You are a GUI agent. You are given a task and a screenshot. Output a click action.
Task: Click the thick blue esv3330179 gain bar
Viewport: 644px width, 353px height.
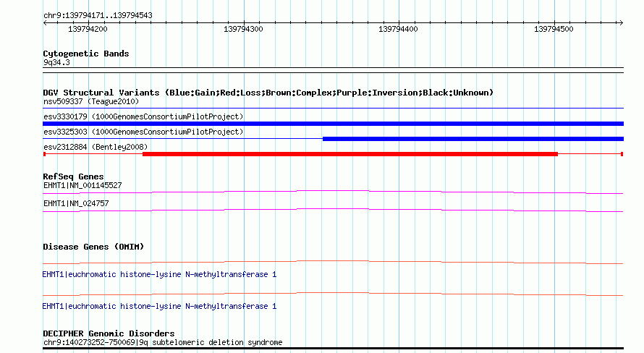click(x=333, y=124)
